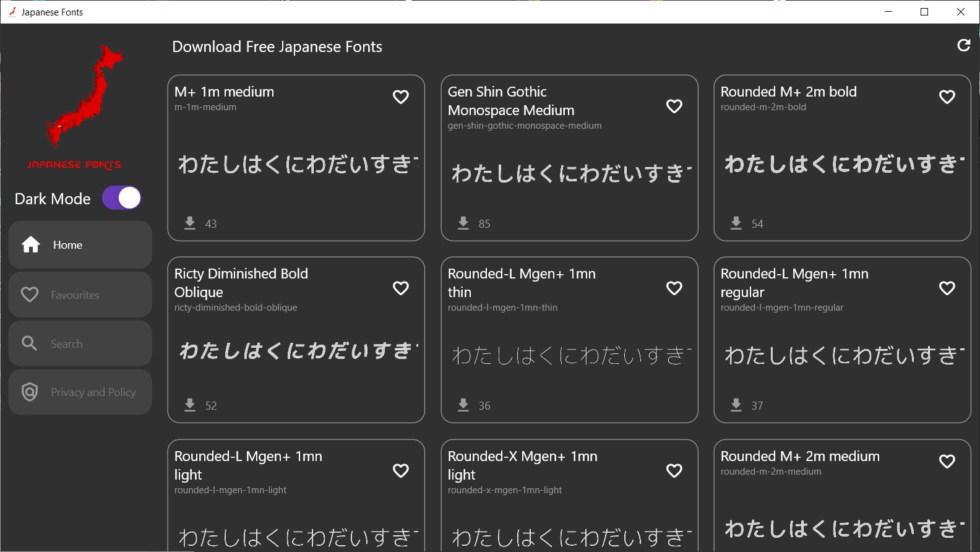Click the "rounded-m-2m-bold" slug text
The width and height of the screenshot is (980, 552).
pyautogui.click(x=763, y=107)
